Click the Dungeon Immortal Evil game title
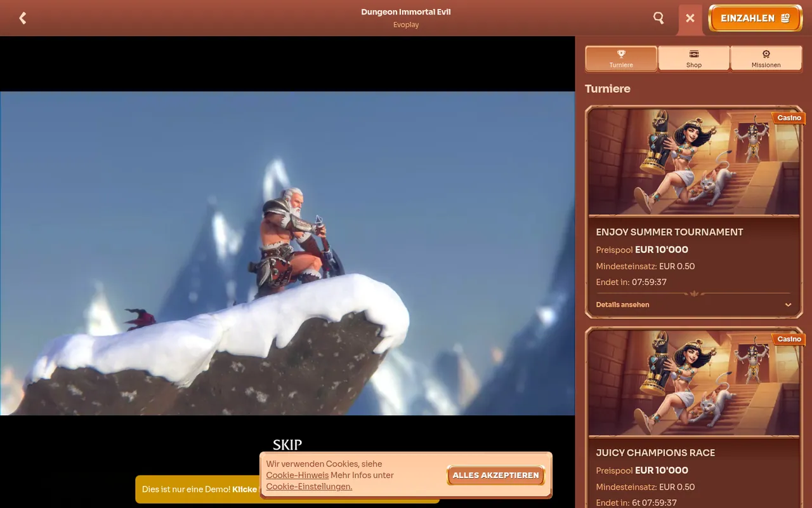 click(406, 12)
